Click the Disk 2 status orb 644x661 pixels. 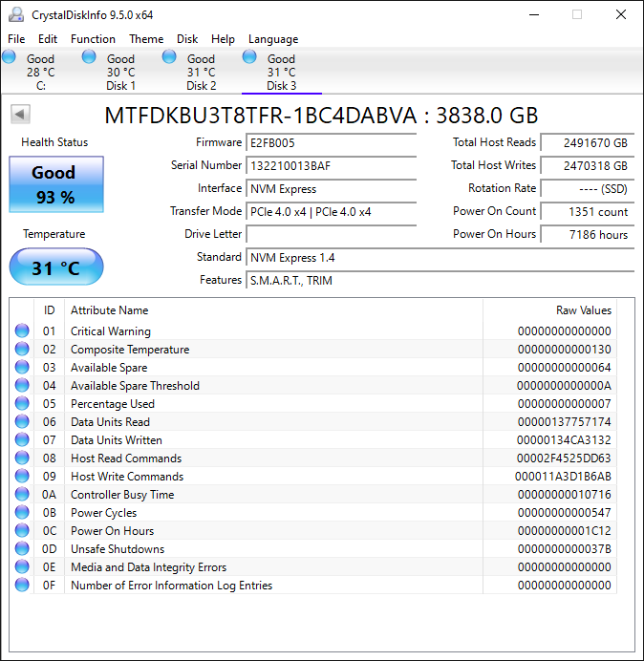click(x=170, y=57)
